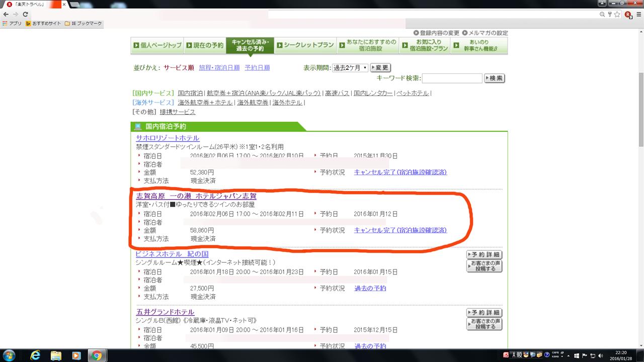Click お客さまの声投稿する for 紀の国
This screenshot has height=362, width=644.
point(484,266)
